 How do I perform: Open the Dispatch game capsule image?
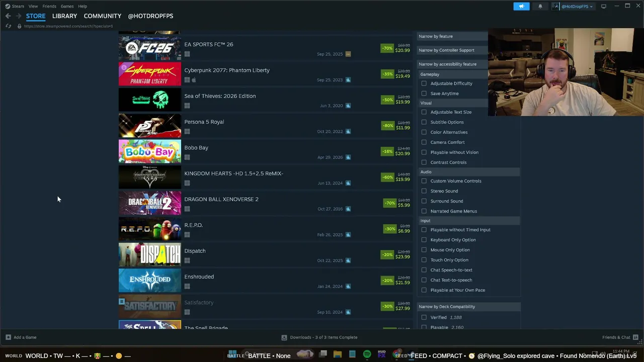pos(150,255)
